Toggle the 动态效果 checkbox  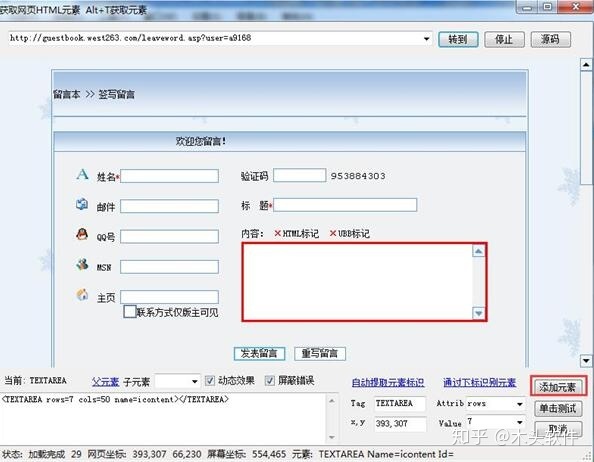[209, 381]
